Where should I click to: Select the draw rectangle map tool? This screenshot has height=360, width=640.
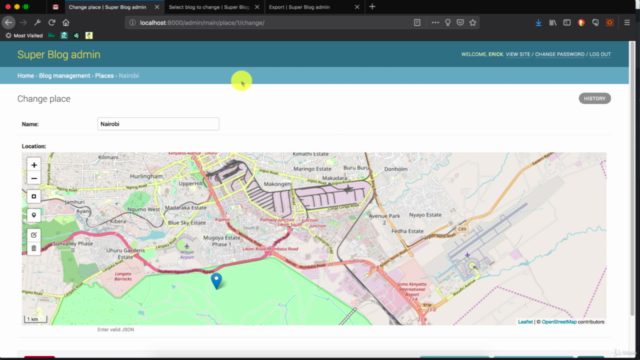(34, 196)
